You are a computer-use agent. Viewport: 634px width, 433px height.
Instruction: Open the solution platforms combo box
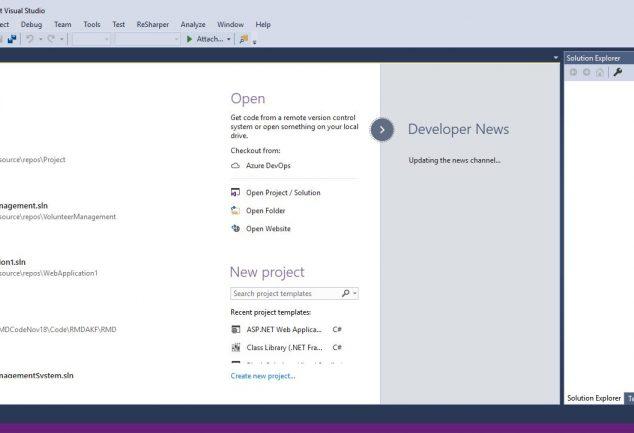[146, 39]
